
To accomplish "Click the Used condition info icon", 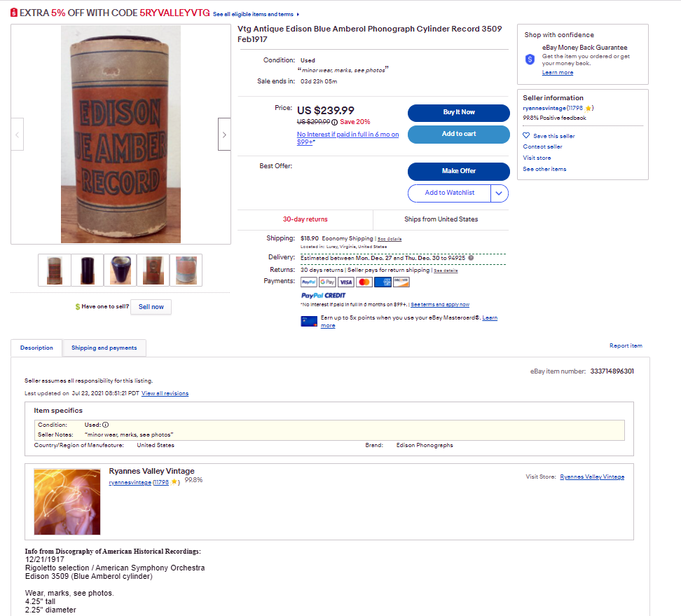I will pyautogui.click(x=106, y=425).
